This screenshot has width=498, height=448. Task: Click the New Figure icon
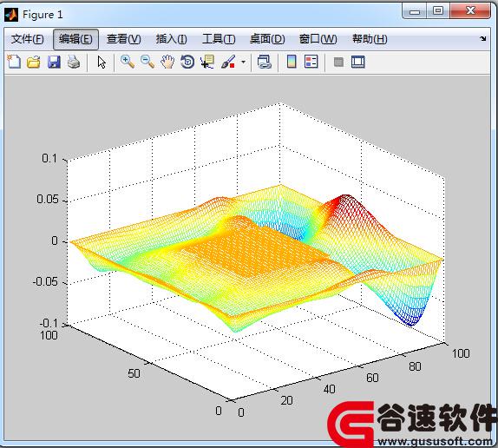(x=14, y=62)
